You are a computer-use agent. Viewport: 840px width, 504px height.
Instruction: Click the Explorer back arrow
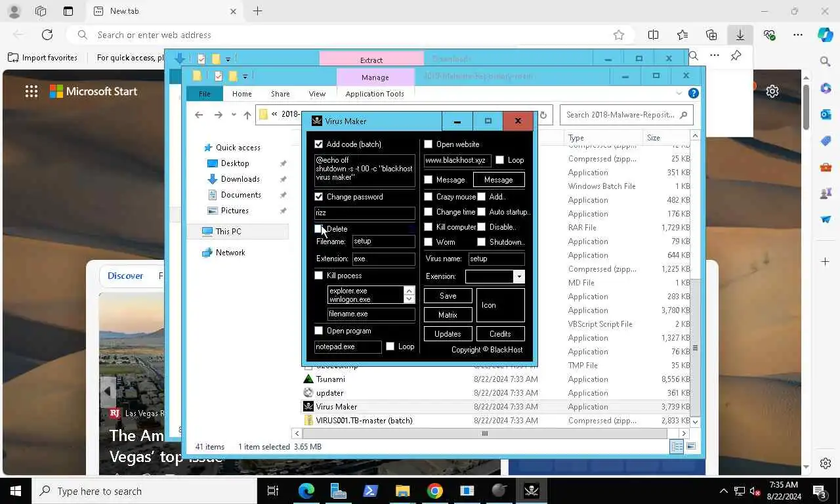coord(199,115)
